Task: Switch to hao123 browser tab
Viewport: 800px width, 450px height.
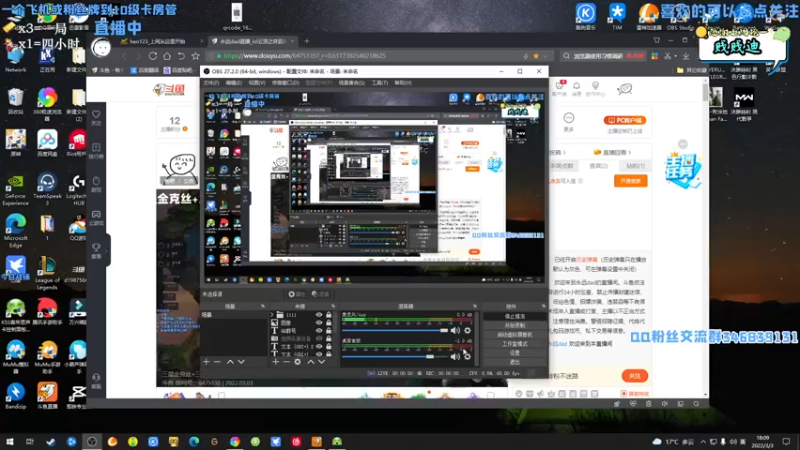Action: 161,41
